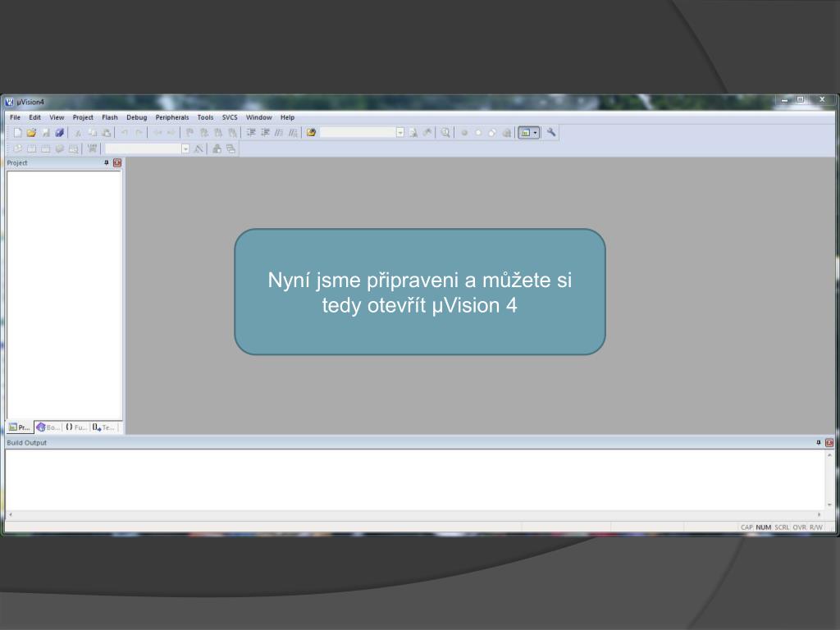Click the Save file toolbar icon
The image size is (840, 630).
46,133
